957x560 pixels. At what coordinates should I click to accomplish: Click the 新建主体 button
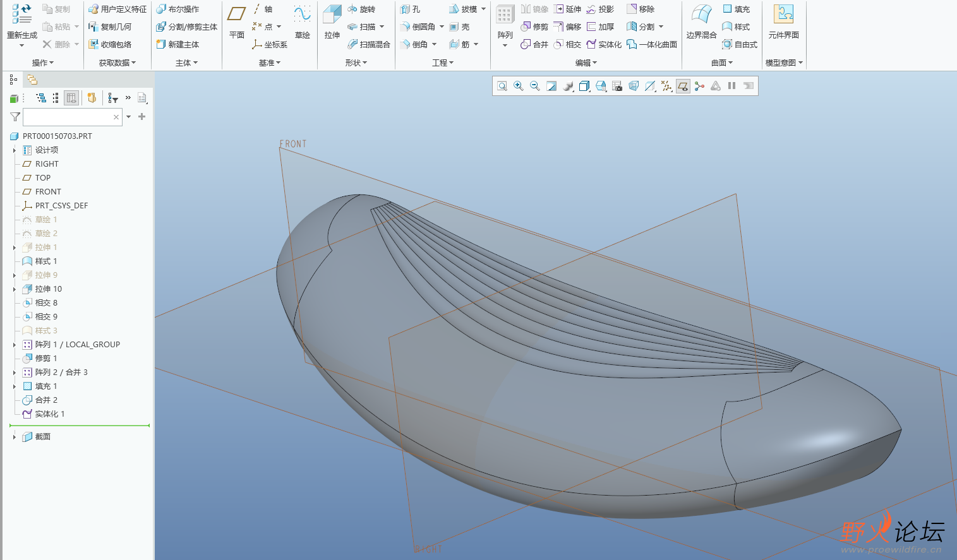[x=178, y=45]
